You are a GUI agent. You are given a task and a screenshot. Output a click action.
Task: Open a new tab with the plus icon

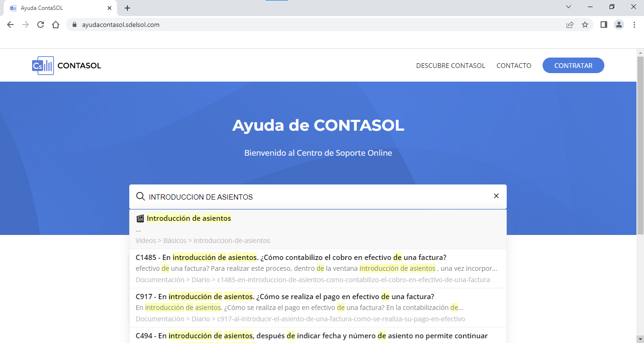[127, 8]
